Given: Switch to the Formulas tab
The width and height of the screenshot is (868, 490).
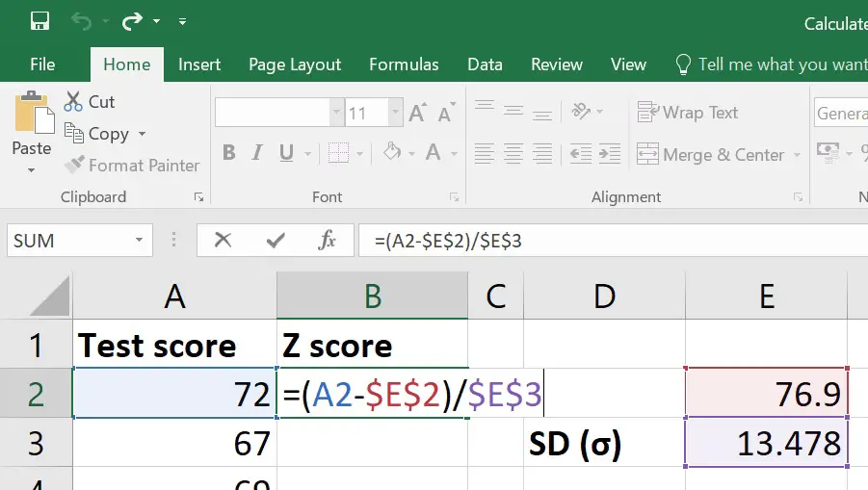Looking at the screenshot, I should coord(404,64).
